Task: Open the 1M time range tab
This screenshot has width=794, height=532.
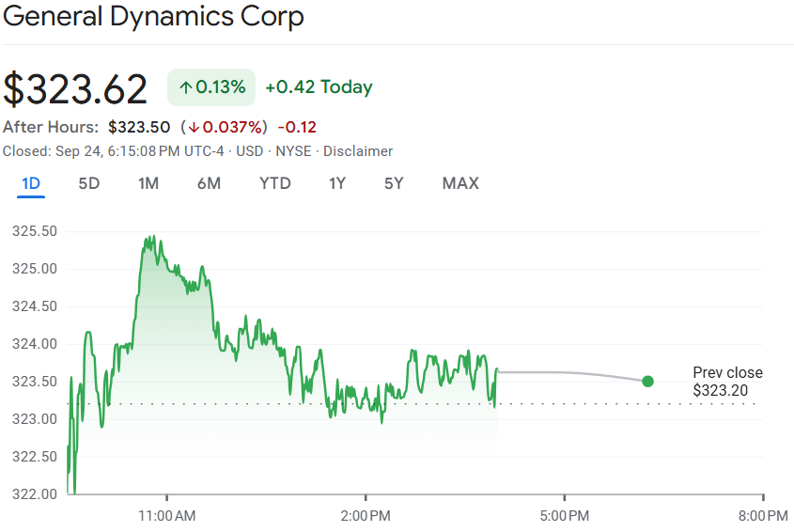Action: (148, 183)
